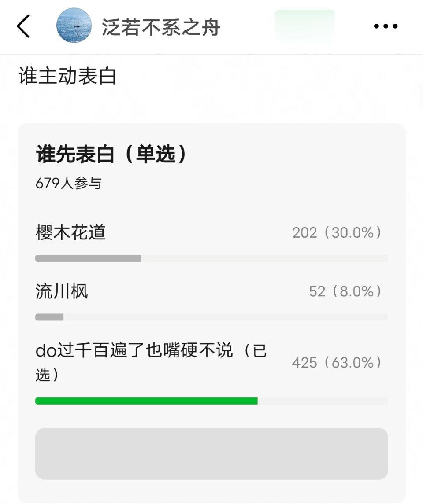Image resolution: width=423 pixels, height=504 pixels.
Task: Click the large gray button below the poll
Action: point(211,454)
